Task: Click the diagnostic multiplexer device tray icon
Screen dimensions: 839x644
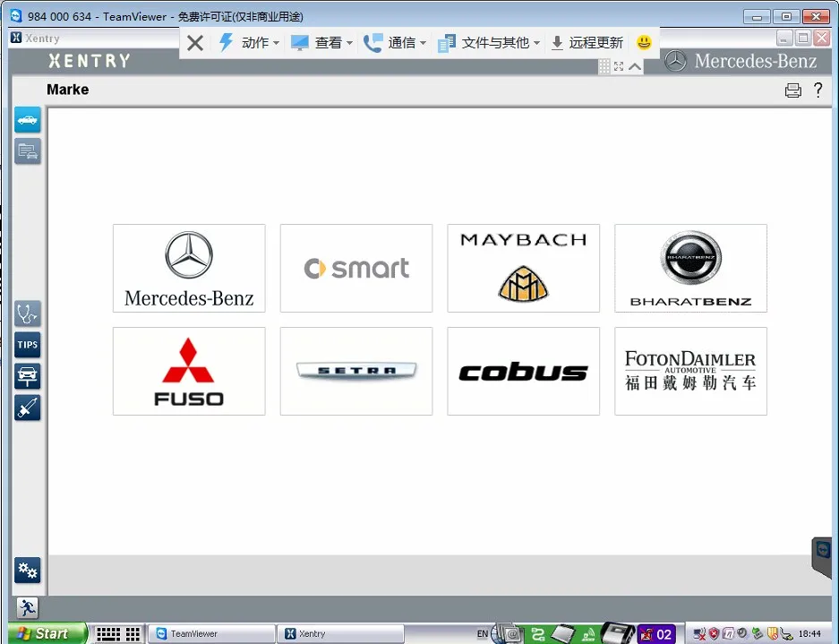Action: [x=618, y=633]
